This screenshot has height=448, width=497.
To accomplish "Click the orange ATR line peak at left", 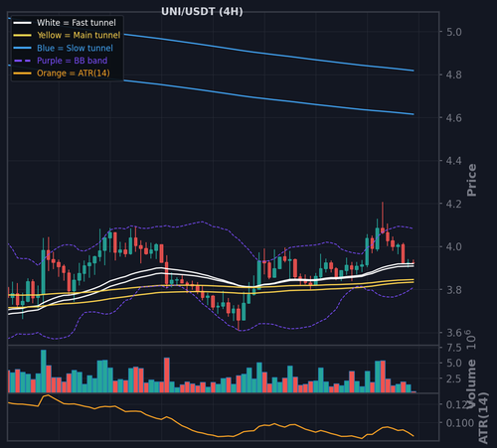I will coord(48,395).
